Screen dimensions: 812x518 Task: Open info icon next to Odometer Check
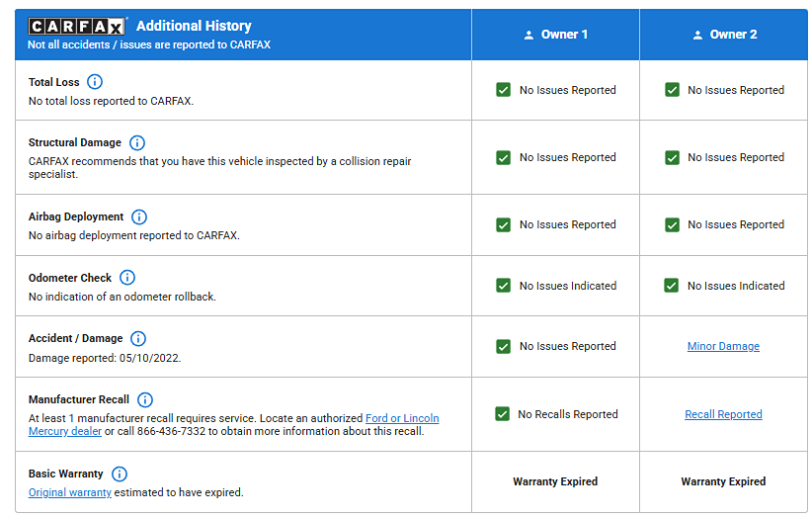pyautogui.click(x=127, y=278)
